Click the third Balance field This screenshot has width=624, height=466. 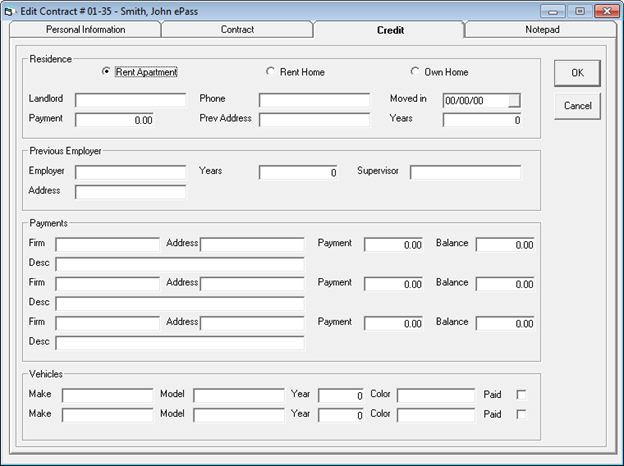pos(505,324)
